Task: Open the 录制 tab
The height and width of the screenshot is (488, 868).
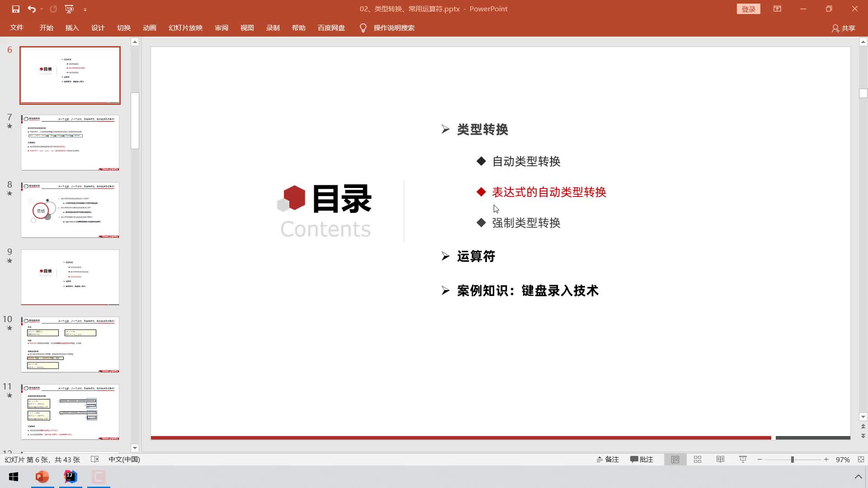Action: (273, 28)
